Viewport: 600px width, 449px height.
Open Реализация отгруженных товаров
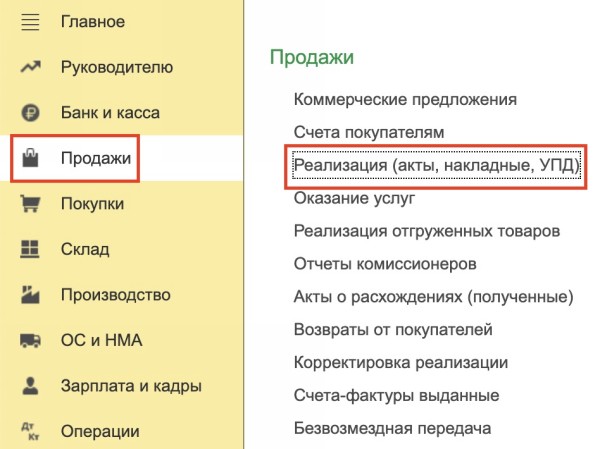pyautogui.click(x=426, y=231)
